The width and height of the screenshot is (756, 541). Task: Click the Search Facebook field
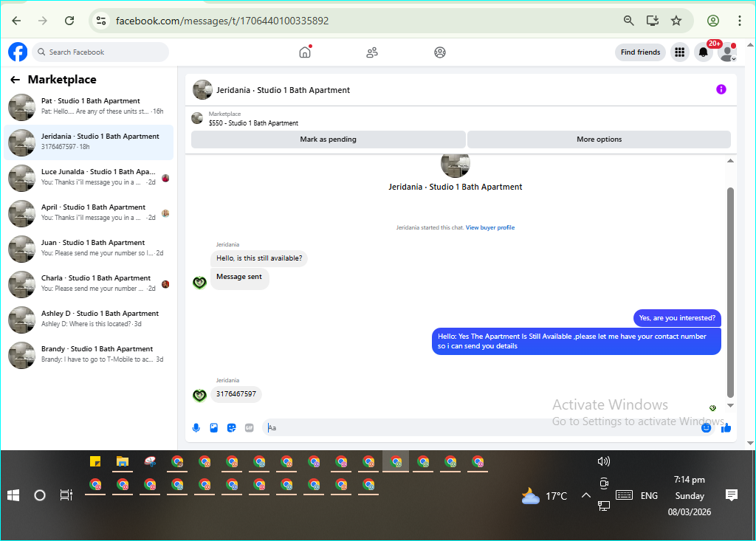(x=100, y=52)
